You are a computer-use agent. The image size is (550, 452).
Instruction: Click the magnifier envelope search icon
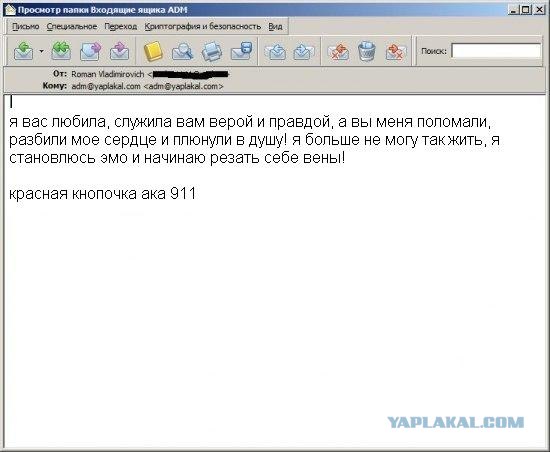coord(182,51)
